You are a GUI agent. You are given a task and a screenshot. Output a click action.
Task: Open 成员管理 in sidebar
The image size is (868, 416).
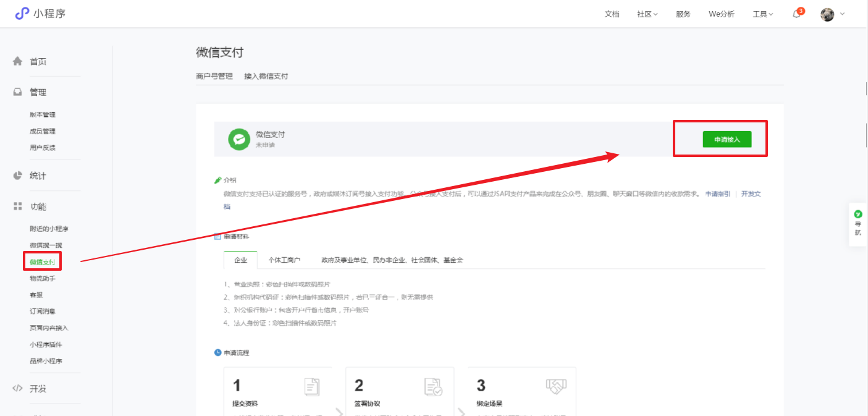43,131
